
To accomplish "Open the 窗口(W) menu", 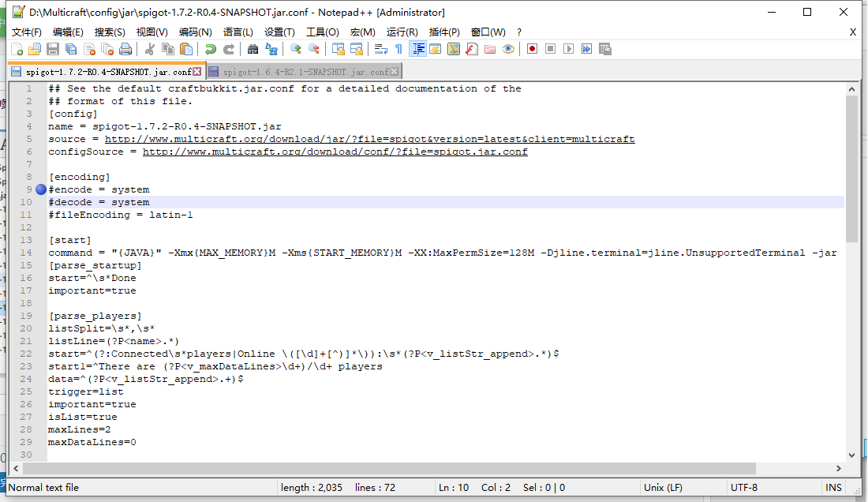I will (x=488, y=32).
